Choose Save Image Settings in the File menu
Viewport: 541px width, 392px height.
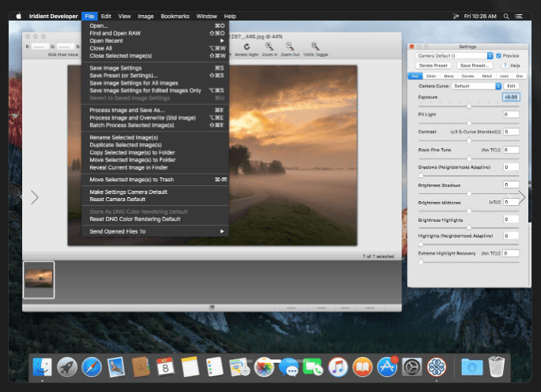(x=155, y=68)
